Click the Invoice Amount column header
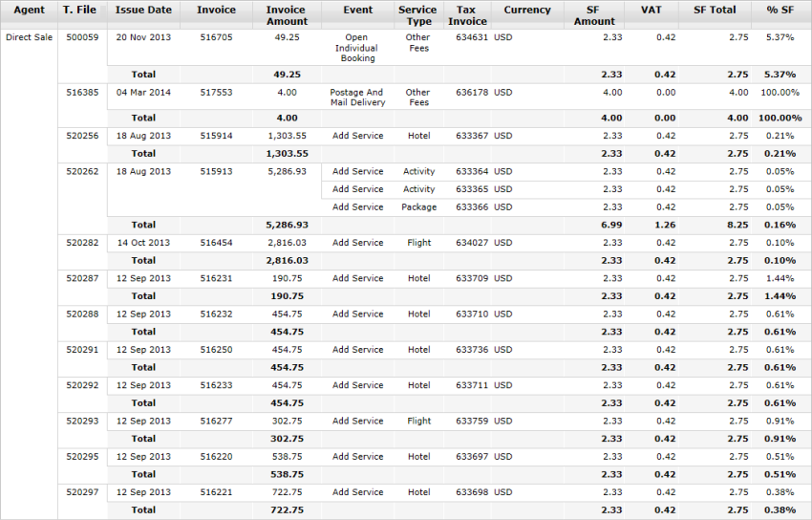 (x=287, y=15)
